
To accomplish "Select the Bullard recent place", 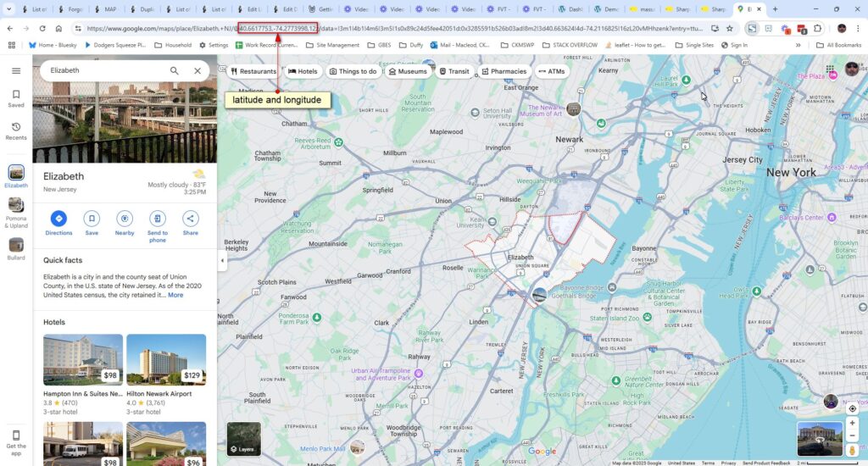I will tap(16, 245).
